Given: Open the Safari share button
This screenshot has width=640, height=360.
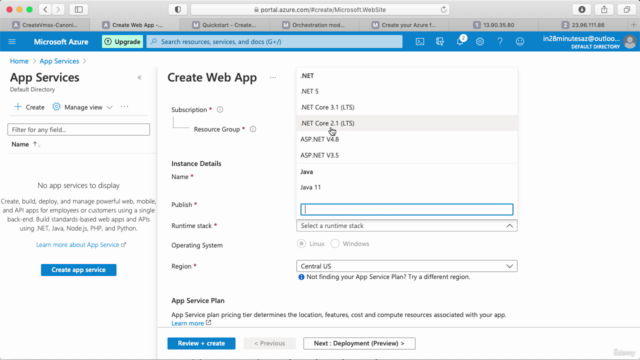Looking at the screenshot, I should 604,9.
